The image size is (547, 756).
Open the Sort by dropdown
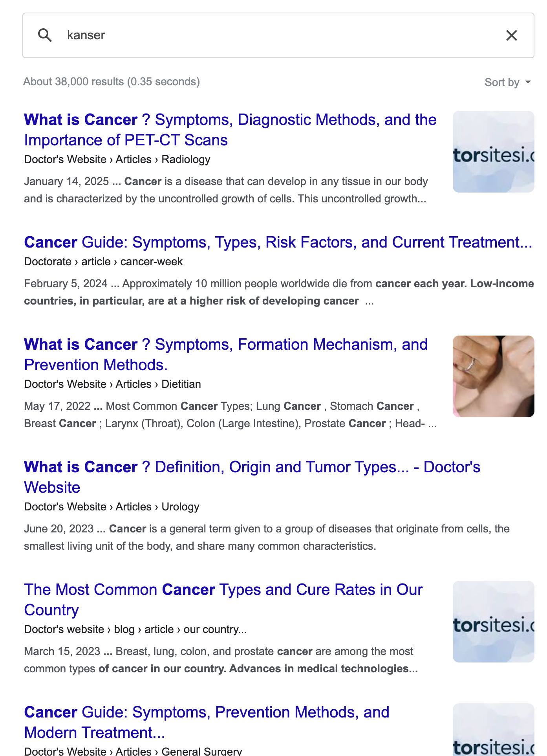[x=508, y=82]
